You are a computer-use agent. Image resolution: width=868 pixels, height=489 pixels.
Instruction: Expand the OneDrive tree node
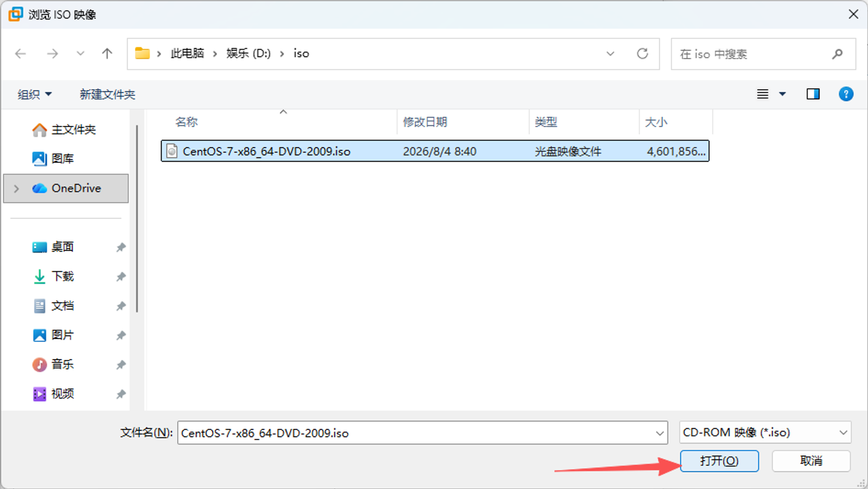tap(16, 188)
